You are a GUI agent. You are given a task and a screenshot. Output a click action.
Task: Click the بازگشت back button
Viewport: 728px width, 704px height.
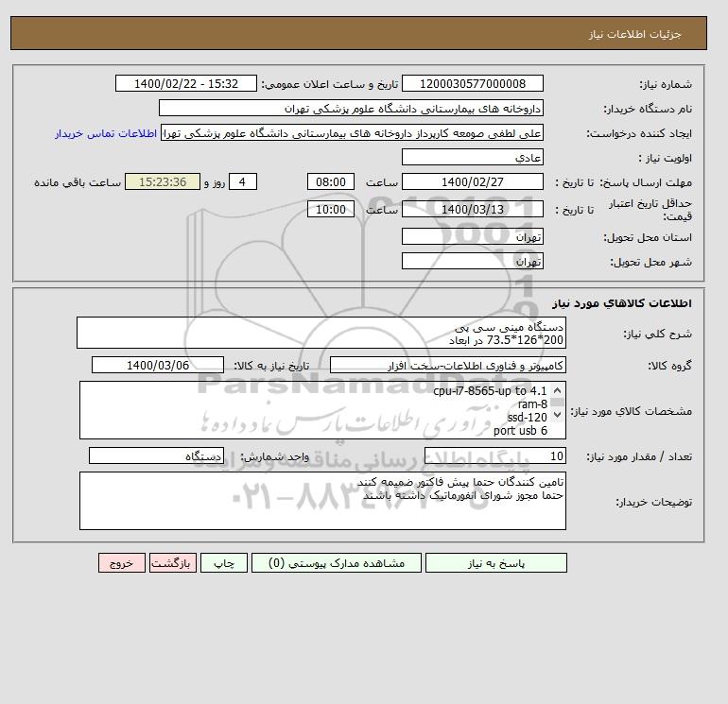173,563
